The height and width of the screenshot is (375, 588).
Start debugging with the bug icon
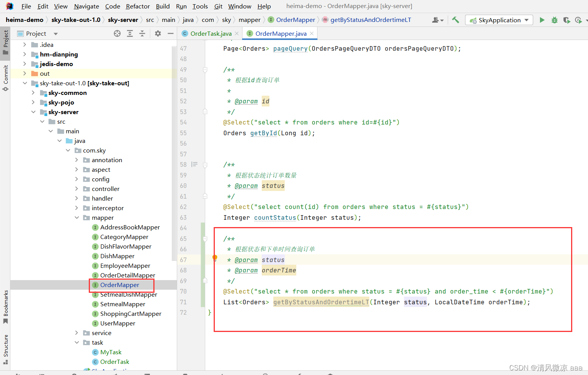(x=554, y=20)
